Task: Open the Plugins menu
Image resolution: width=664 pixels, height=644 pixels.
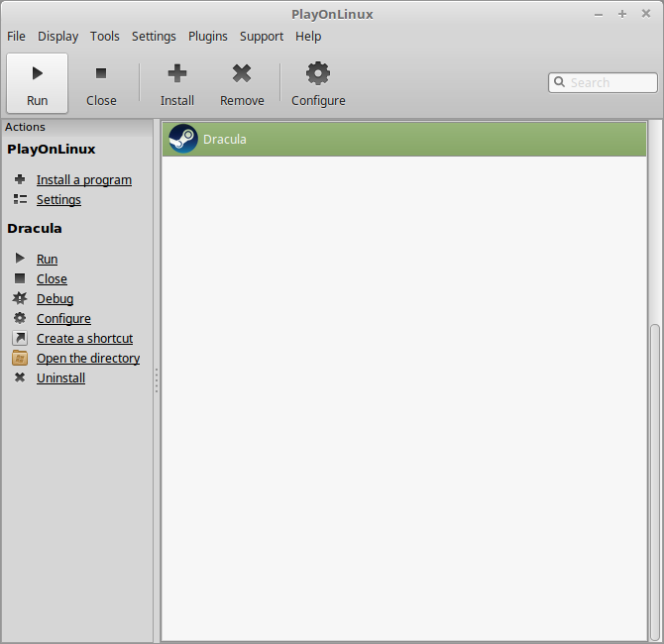Action: [x=207, y=37]
